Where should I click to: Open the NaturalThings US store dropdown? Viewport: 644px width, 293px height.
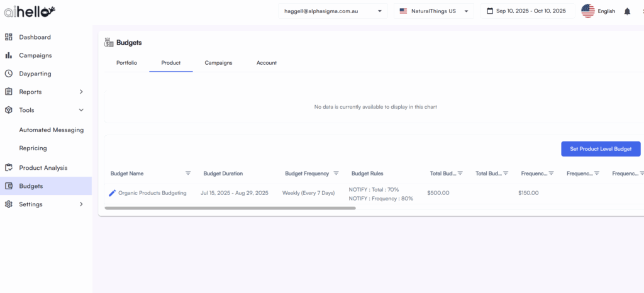433,11
